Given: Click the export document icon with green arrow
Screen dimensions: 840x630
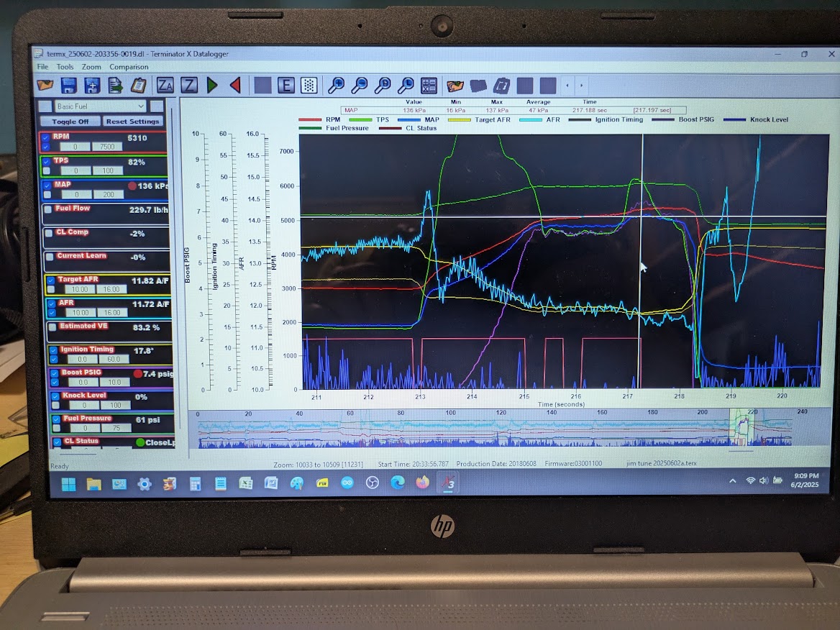Looking at the screenshot, I should [x=116, y=85].
